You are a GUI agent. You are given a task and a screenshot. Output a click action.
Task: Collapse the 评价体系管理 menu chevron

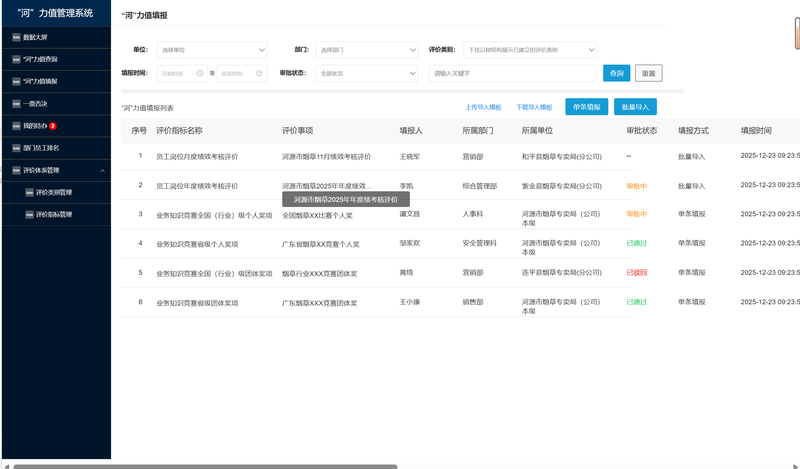click(x=101, y=170)
